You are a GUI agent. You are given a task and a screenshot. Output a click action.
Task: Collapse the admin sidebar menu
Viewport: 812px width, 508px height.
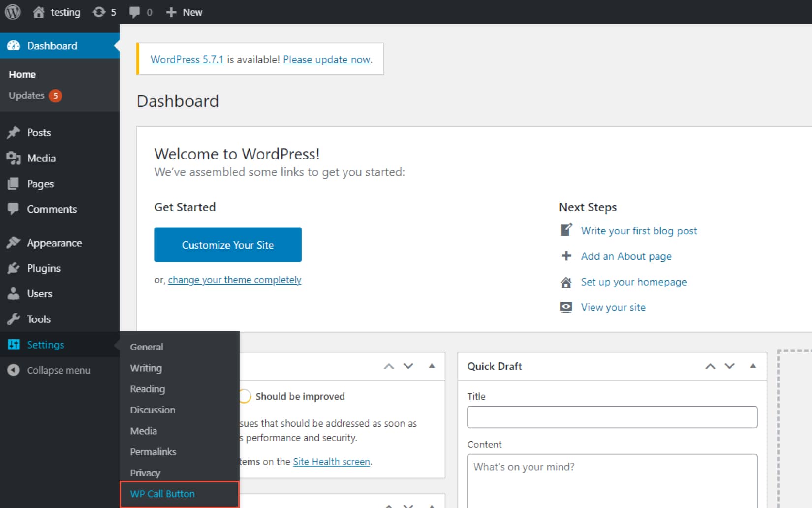point(14,370)
